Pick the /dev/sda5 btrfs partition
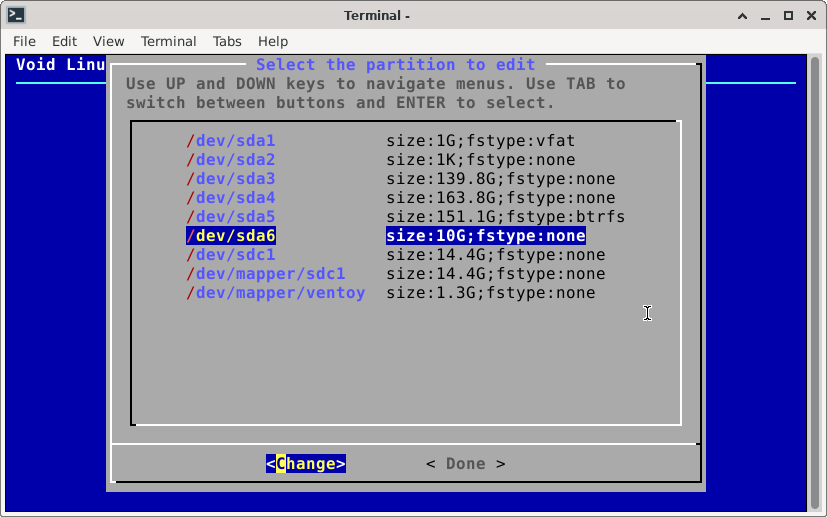This screenshot has width=827, height=517. tap(231, 217)
